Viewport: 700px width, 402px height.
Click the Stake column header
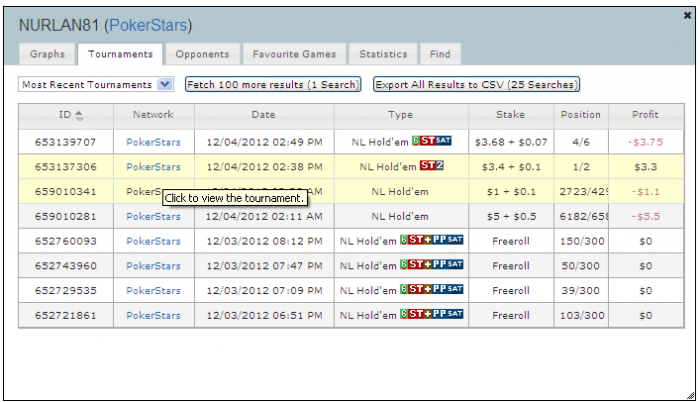pos(511,115)
